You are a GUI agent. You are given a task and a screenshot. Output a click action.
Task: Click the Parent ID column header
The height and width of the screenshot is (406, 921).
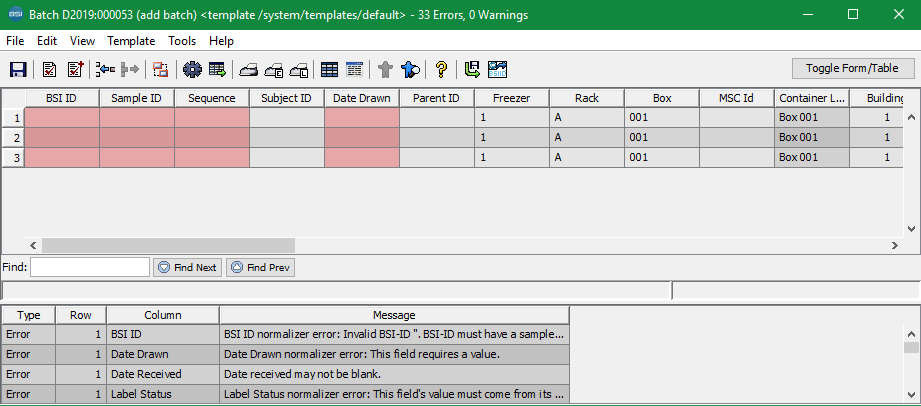click(436, 98)
